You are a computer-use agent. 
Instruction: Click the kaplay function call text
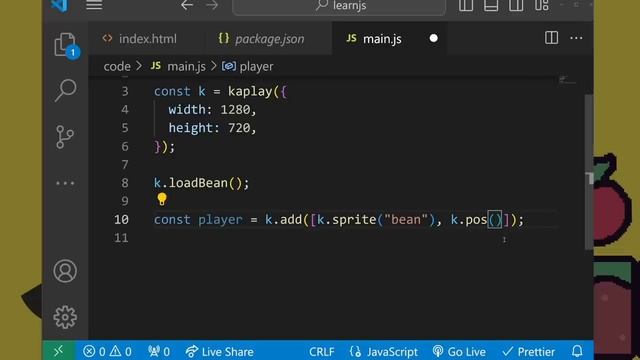click(x=250, y=91)
